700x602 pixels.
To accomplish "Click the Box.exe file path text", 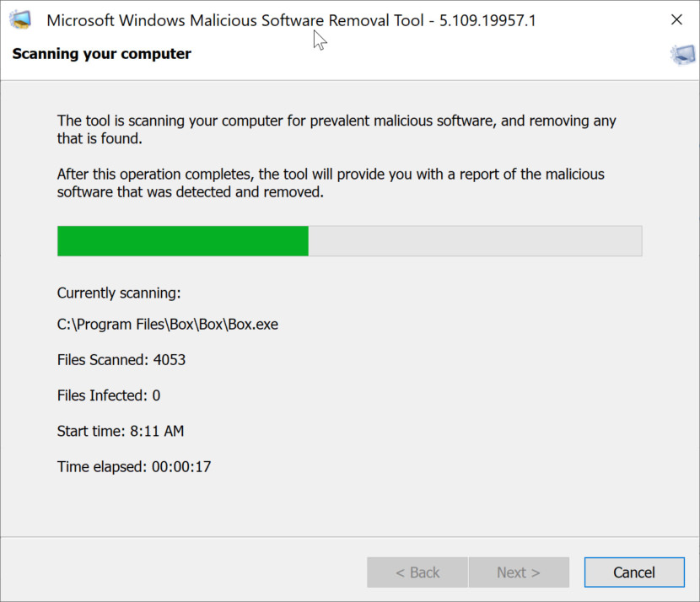I will click(167, 324).
